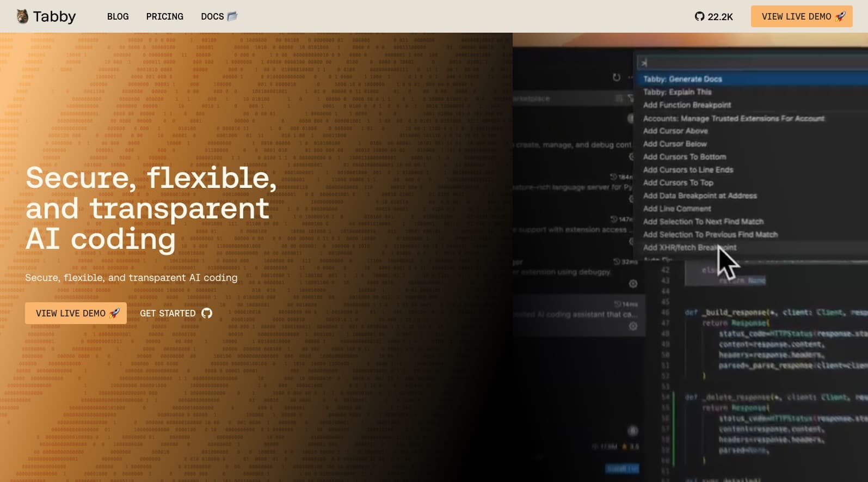Open the BLOG nav link
Viewport: 868px width, 482px height.
(x=118, y=16)
